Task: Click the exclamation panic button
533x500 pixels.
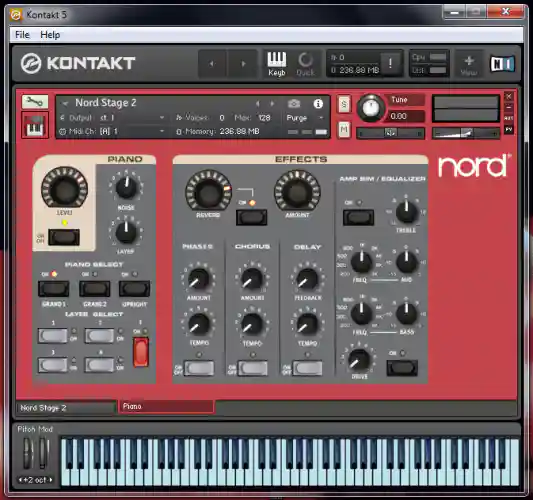Action: 390,63
